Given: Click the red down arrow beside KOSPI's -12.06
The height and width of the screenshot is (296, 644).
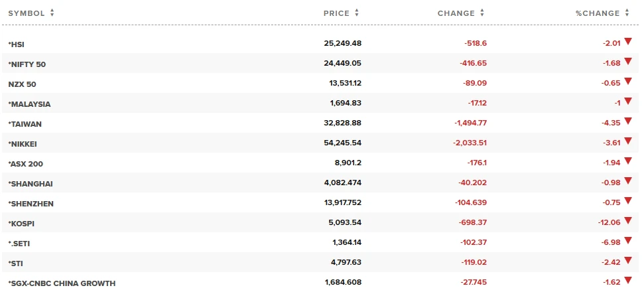Looking at the screenshot, I should 628,222.
